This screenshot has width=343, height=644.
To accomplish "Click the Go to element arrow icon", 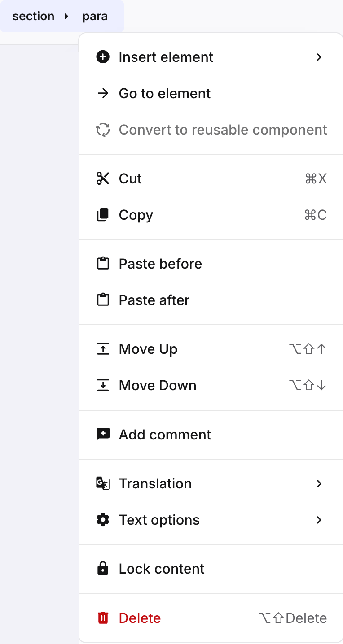I will tap(103, 93).
